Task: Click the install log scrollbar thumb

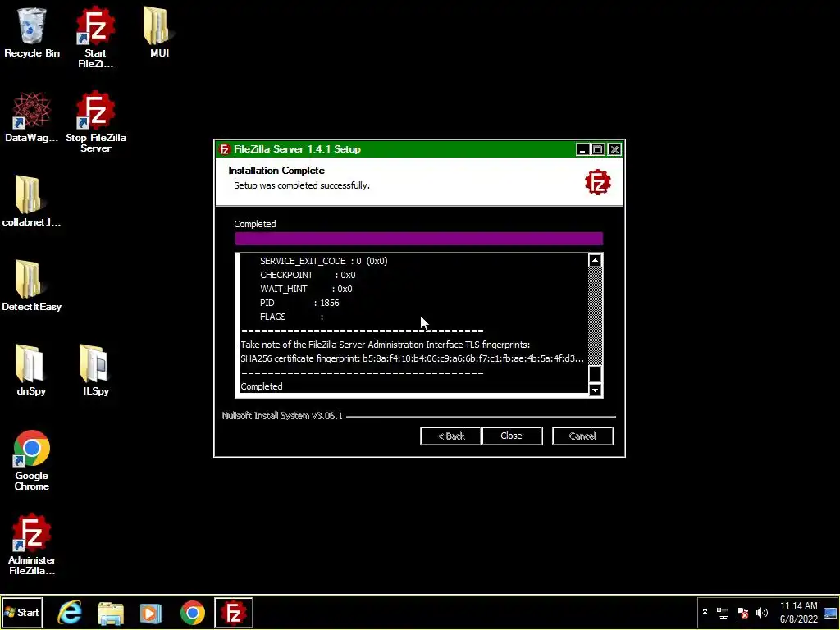Action: tap(596, 373)
